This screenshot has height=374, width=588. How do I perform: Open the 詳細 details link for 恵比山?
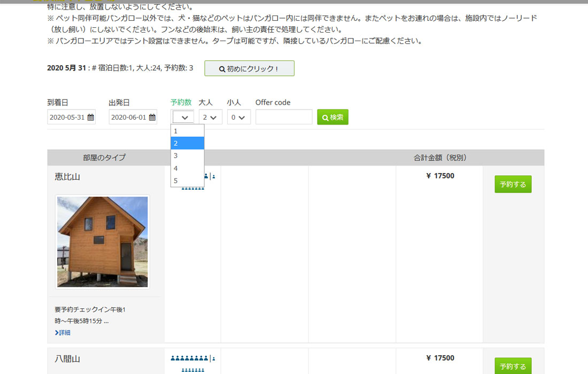tap(63, 332)
